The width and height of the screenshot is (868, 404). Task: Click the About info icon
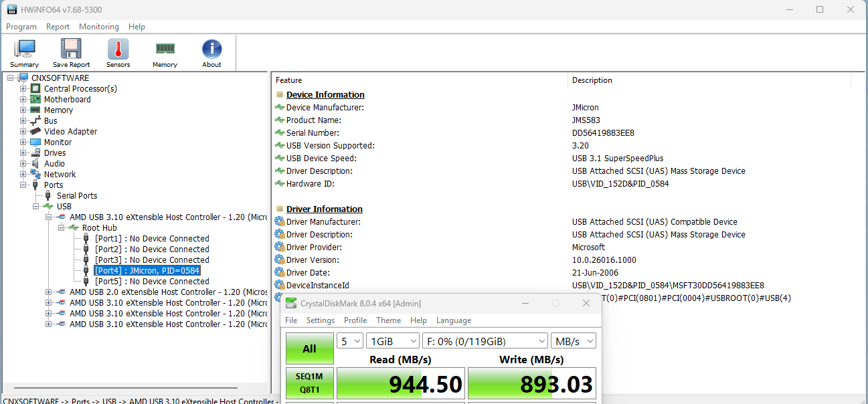pos(211,53)
